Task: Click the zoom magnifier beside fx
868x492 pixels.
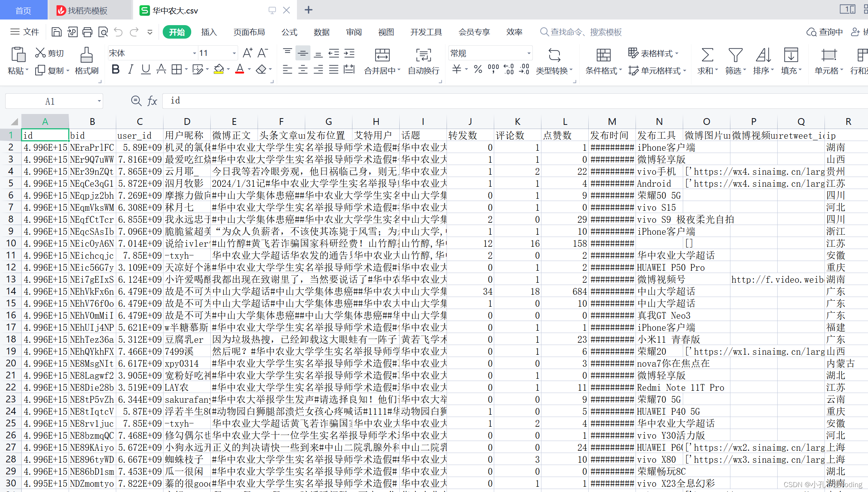Action: pos(136,101)
